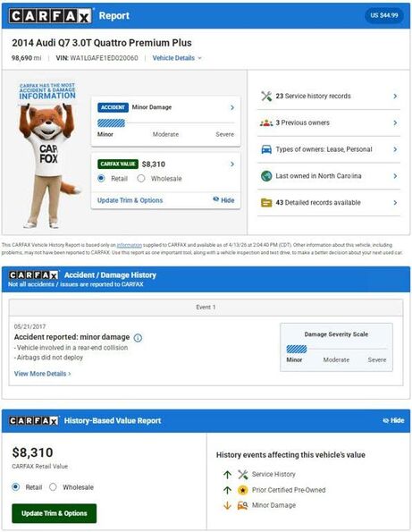Click the wrench Service history records icon
This screenshot has width=412, height=532.
[266, 96]
